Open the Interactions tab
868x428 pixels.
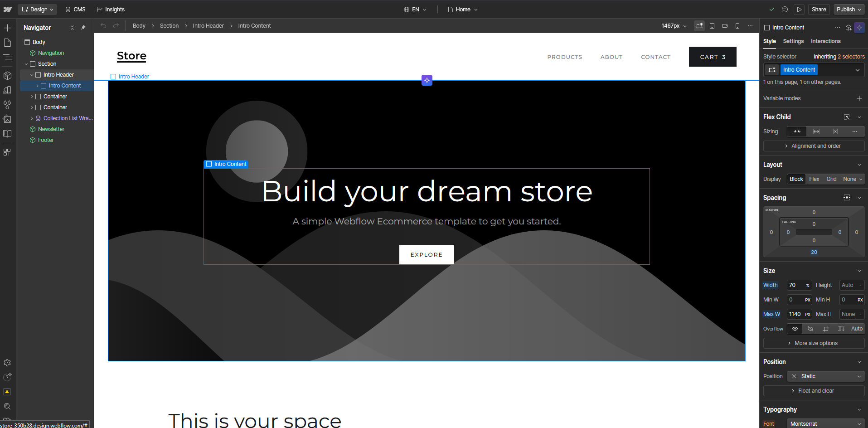[x=825, y=41]
